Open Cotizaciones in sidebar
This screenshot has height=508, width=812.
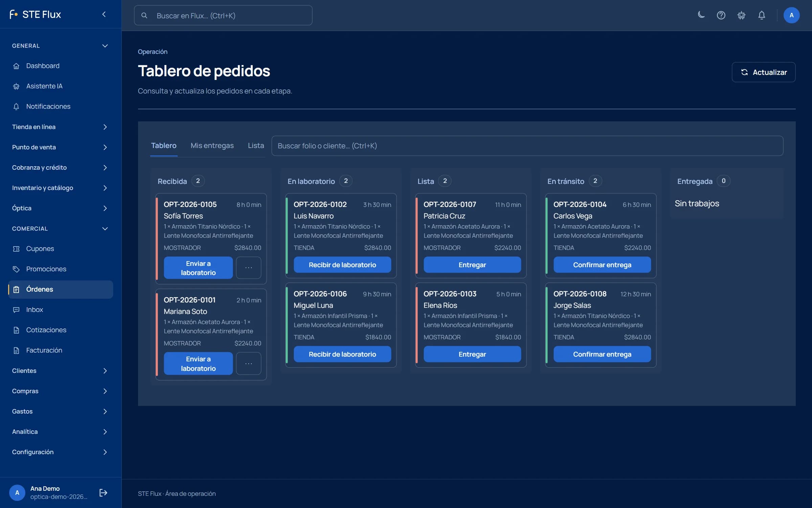pos(61,330)
